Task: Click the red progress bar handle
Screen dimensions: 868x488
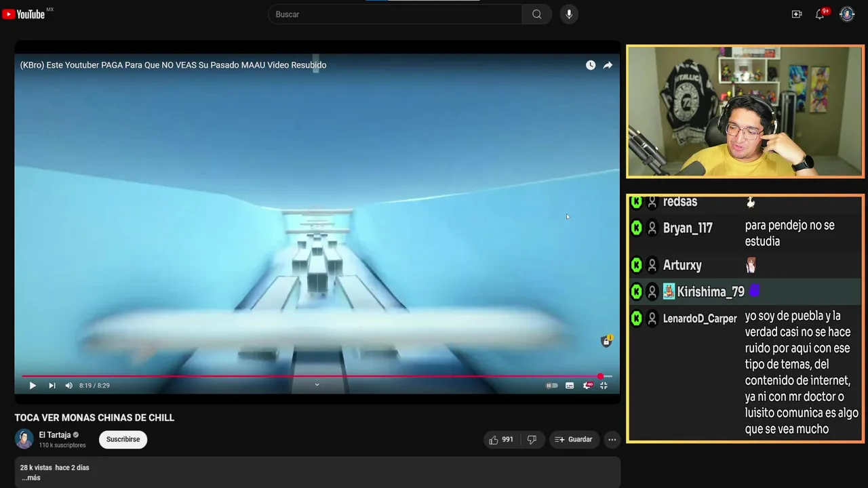Action: click(x=600, y=376)
